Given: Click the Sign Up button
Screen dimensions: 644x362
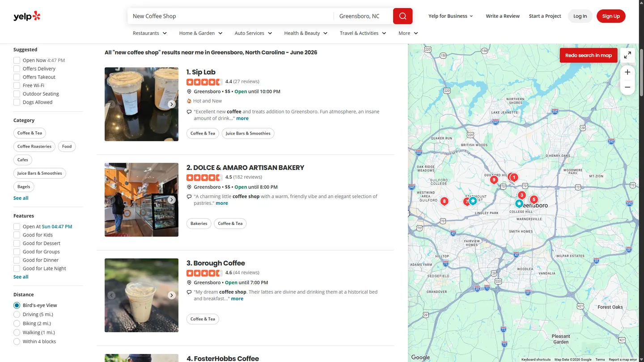Looking at the screenshot, I should [611, 16].
